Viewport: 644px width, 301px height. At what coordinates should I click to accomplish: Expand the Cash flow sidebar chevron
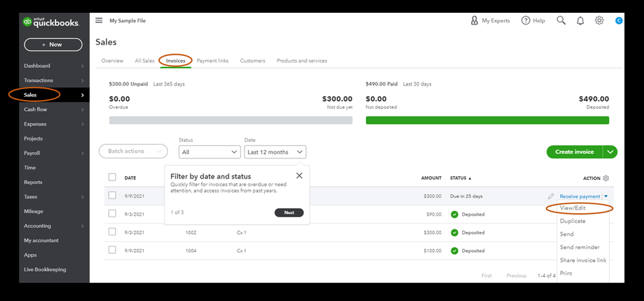coord(83,110)
